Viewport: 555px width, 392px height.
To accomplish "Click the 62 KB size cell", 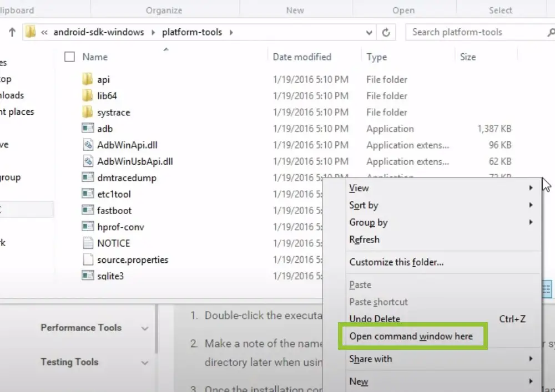I will 500,161.
